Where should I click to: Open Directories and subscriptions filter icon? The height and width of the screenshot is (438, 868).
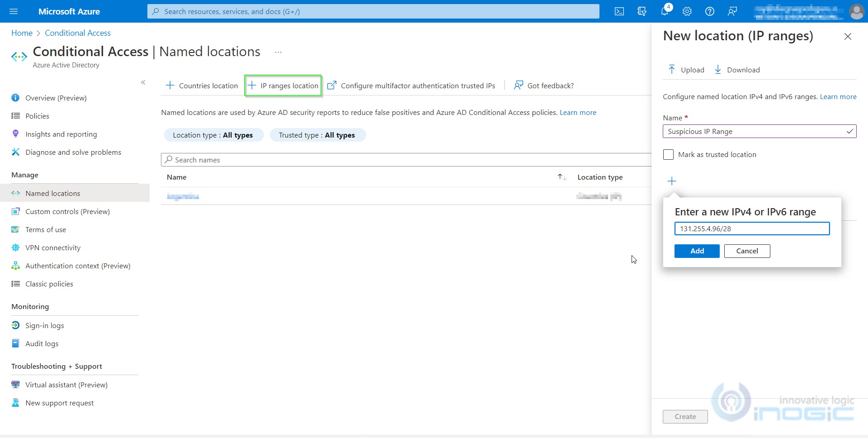(x=642, y=11)
